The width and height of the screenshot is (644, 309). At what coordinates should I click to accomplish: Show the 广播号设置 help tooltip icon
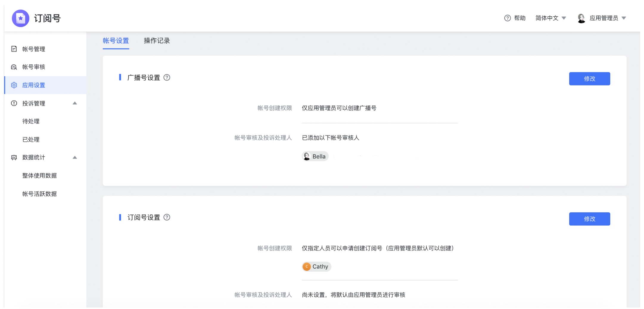[167, 78]
